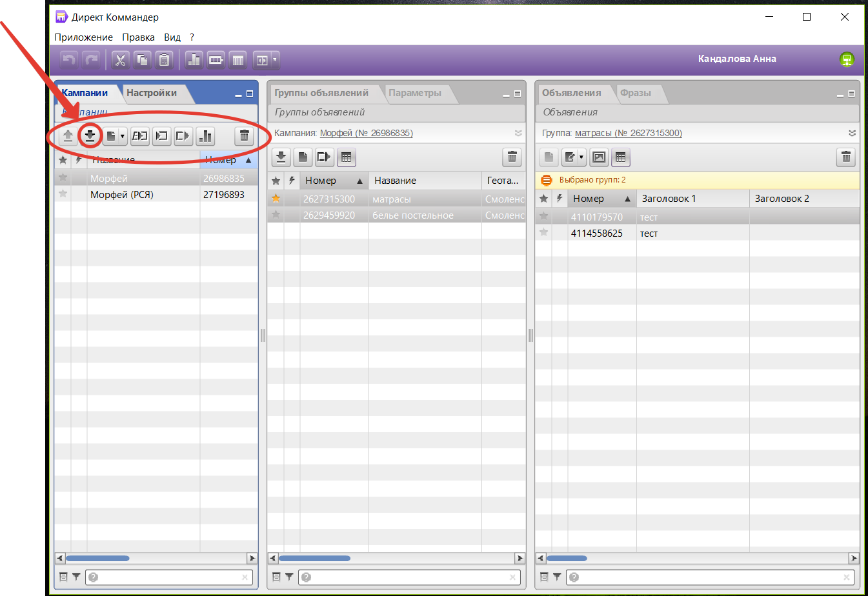Toggle star for ad 4110179570
This screenshot has height=596, width=868.
(x=543, y=216)
